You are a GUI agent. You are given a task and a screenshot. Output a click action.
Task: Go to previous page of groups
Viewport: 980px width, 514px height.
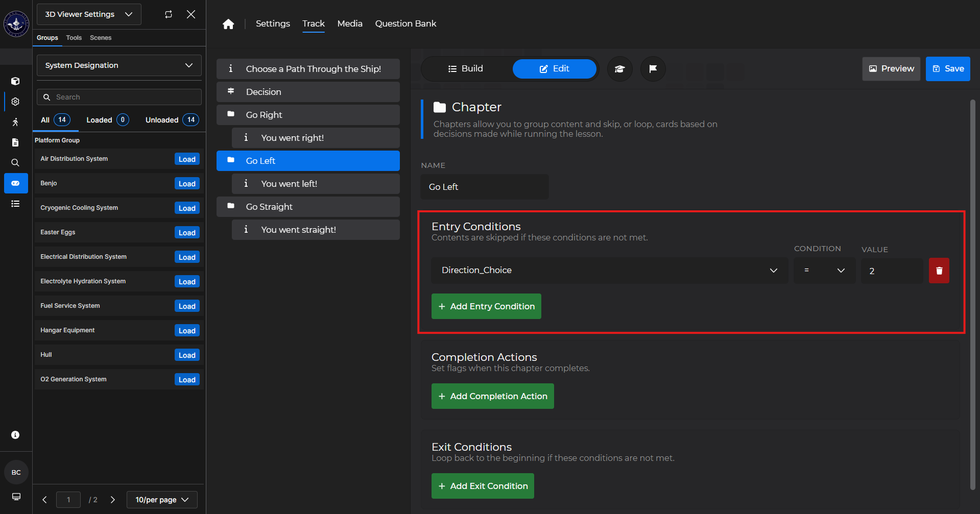point(44,500)
